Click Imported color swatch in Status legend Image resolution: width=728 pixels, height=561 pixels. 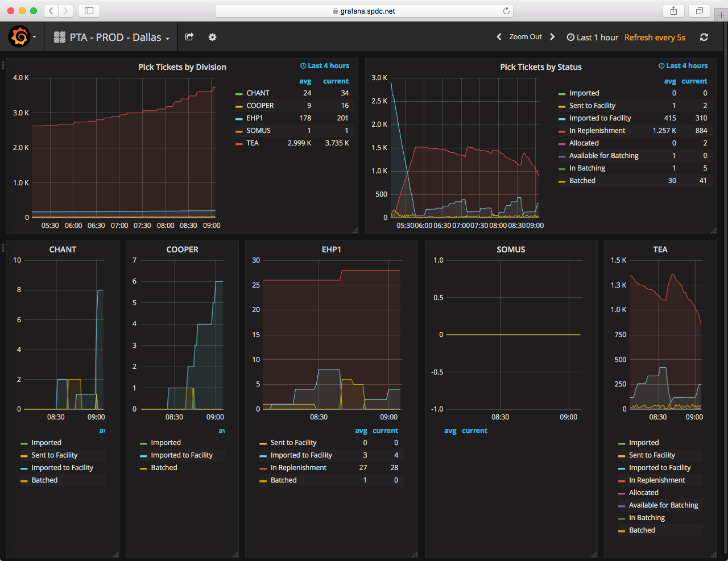tap(562, 94)
